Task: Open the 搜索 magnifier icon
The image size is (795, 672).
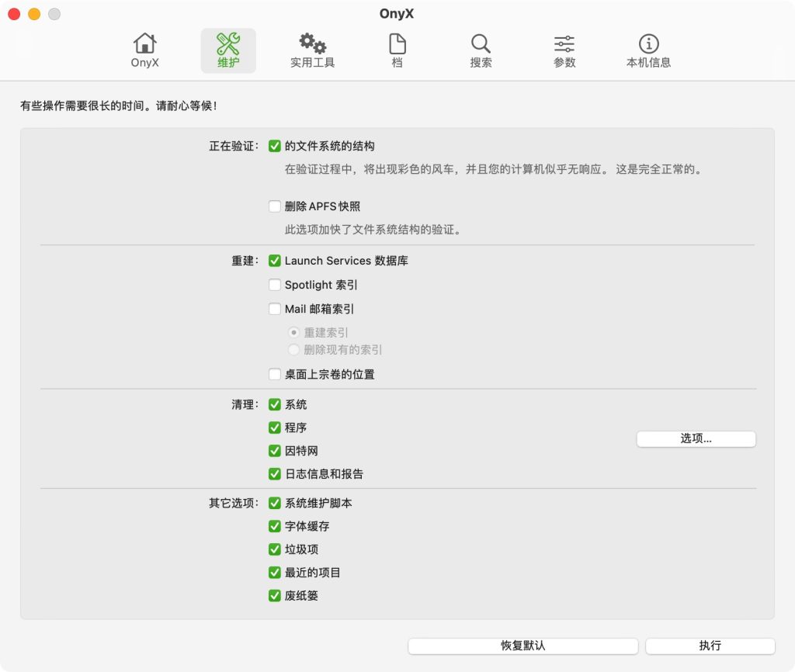Action: tap(481, 50)
